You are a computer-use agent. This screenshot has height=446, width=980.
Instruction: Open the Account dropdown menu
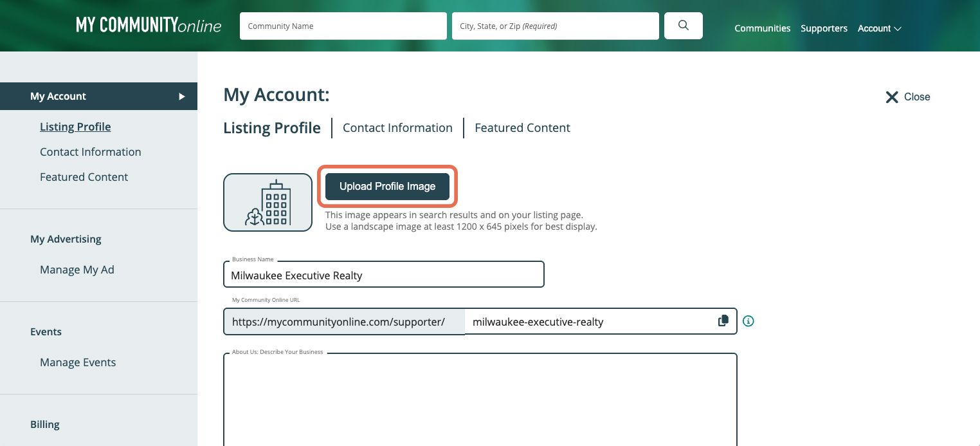click(x=879, y=28)
